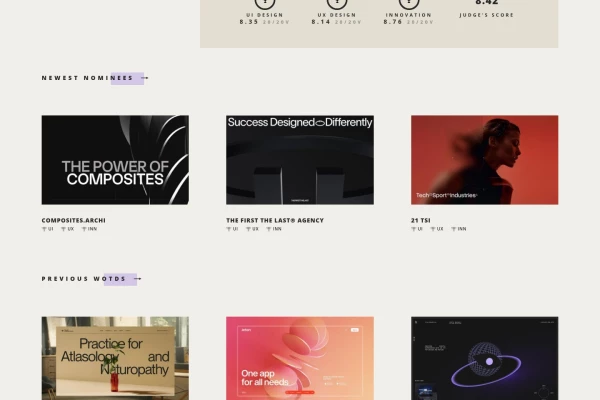The width and height of the screenshot is (600, 400).
Task: Click the INN trophy icon under The First The Last
Action: tap(269, 229)
